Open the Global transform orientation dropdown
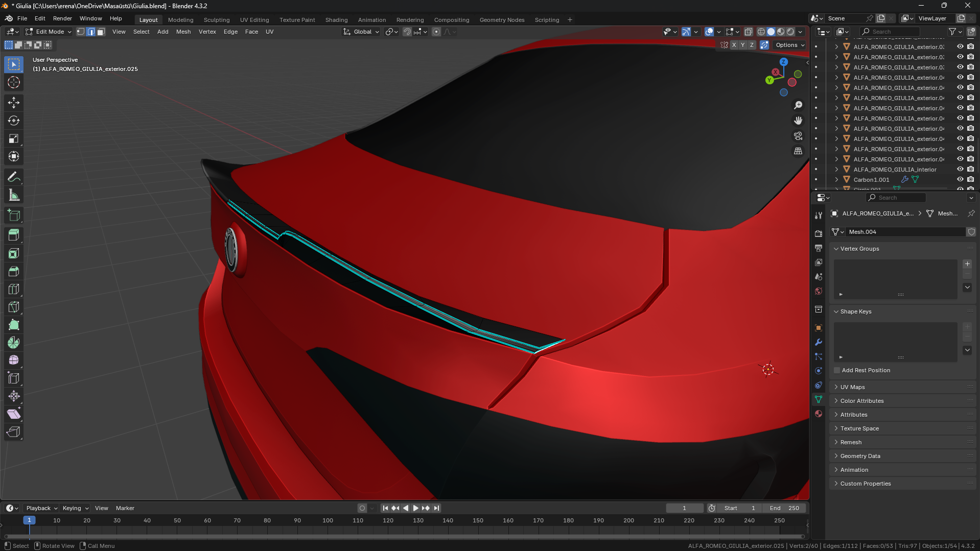The width and height of the screenshot is (980, 551). (x=361, y=32)
